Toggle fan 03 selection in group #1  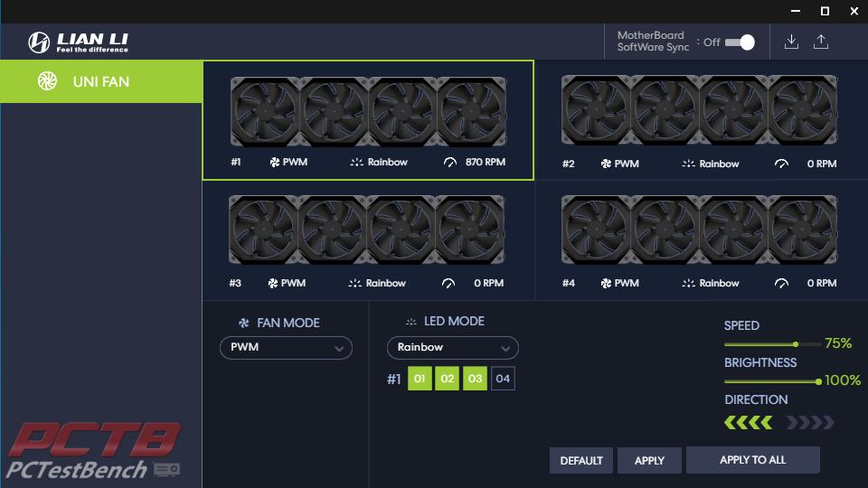475,379
